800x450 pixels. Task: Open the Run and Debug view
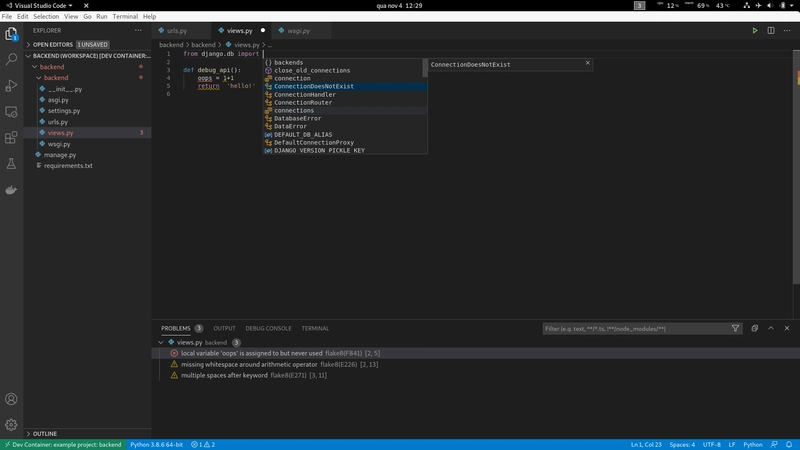[11, 86]
